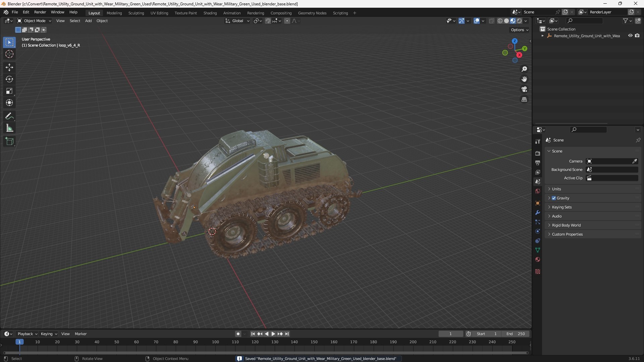Expand Remote_Utility_Ground_Unit collection in outliner
The height and width of the screenshot is (362, 644).
click(x=542, y=36)
